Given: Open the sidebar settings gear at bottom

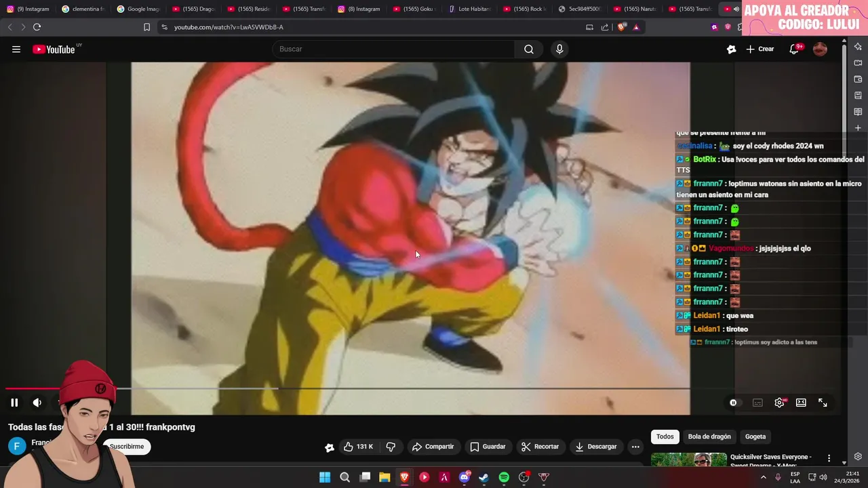Looking at the screenshot, I should 858,457.
